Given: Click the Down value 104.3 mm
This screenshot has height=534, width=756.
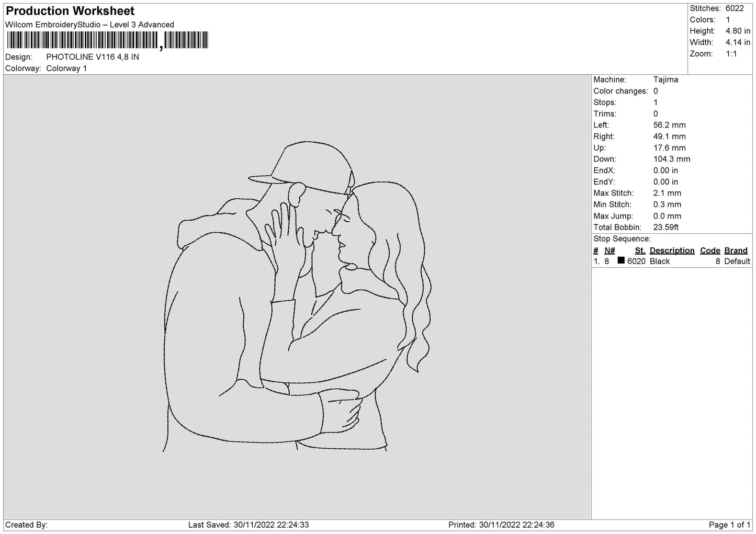Looking at the screenshot, I should 672,160.
